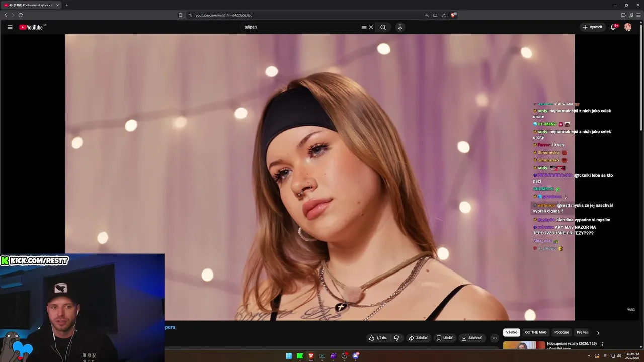Click chat message '19 ven'
This screenshot has width=644, height=362.
click(548, 145)
